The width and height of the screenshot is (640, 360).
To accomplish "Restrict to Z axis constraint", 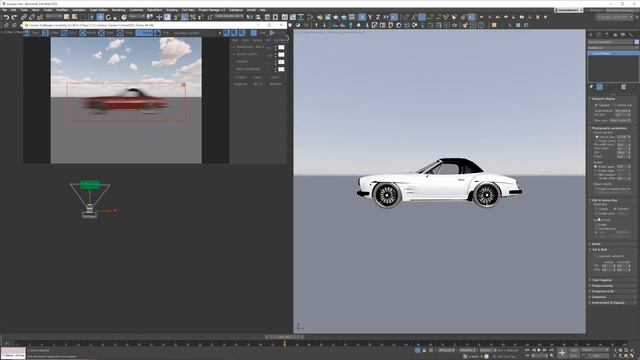I will tap(378, 17).
